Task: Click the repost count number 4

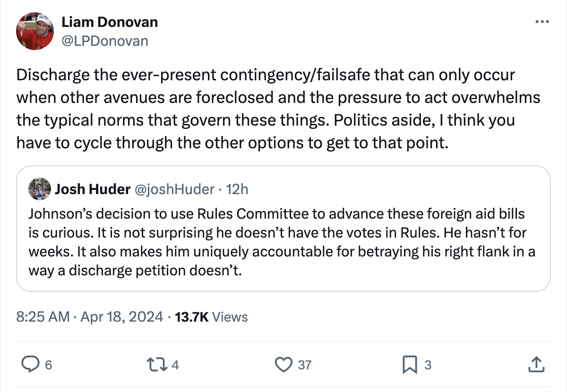Action: 175,365
